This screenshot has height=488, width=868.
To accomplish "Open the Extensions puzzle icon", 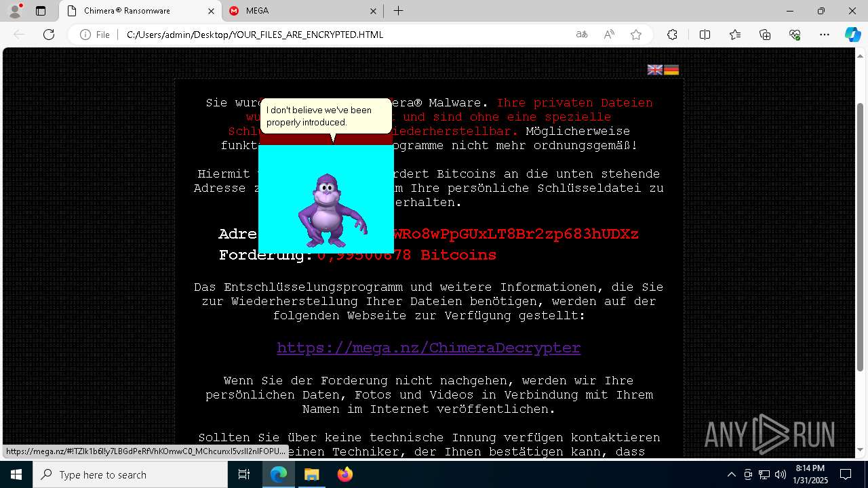I will click(x=672, y=35).
